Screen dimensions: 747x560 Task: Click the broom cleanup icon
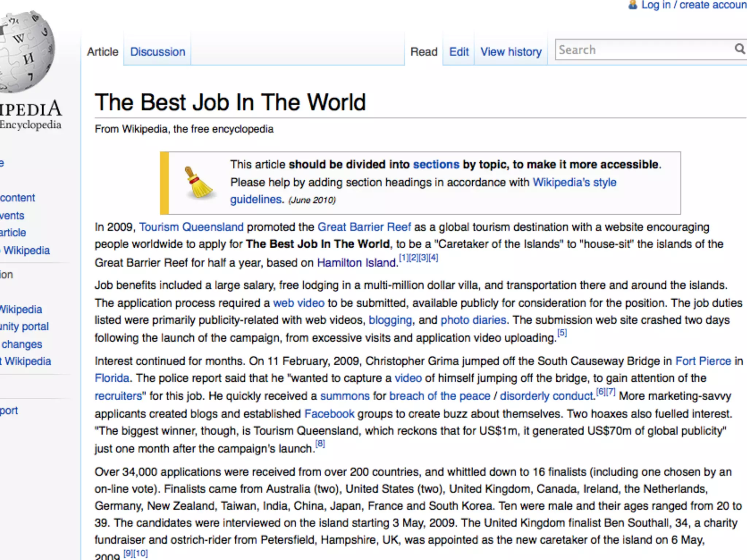198,182
